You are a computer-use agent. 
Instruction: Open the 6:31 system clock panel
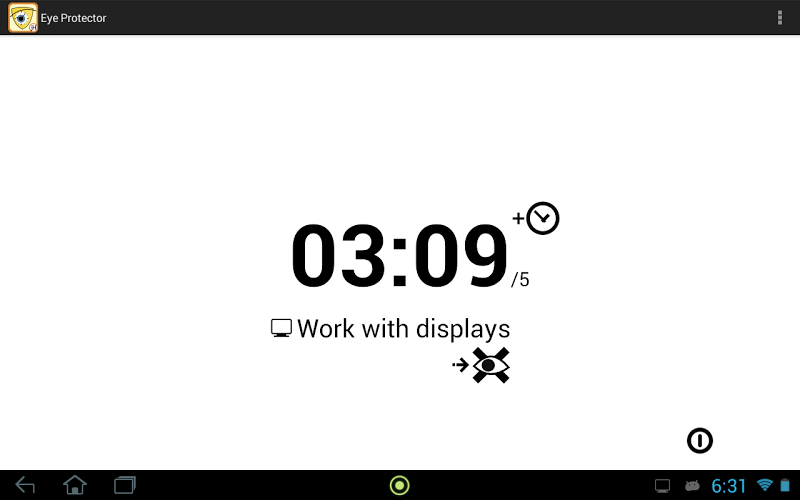[x=729, y=486]
